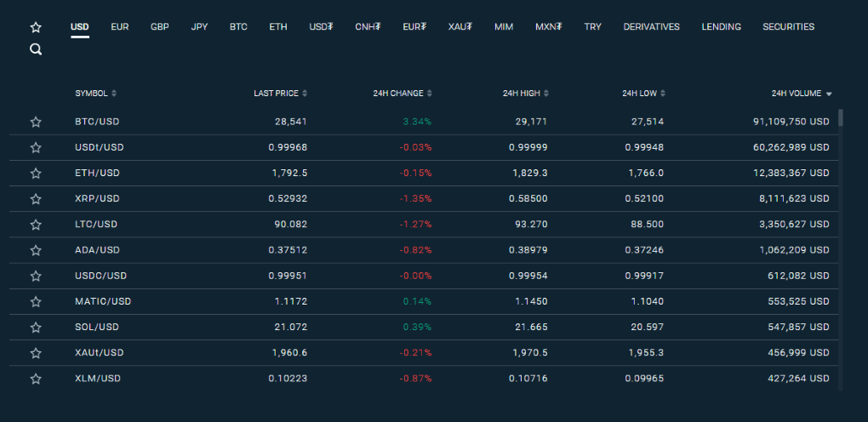Image resolution: width=868 pixels, height=422 pixels.
Task: Open the BTC/USD trading pair
Action: coord(97,122)
